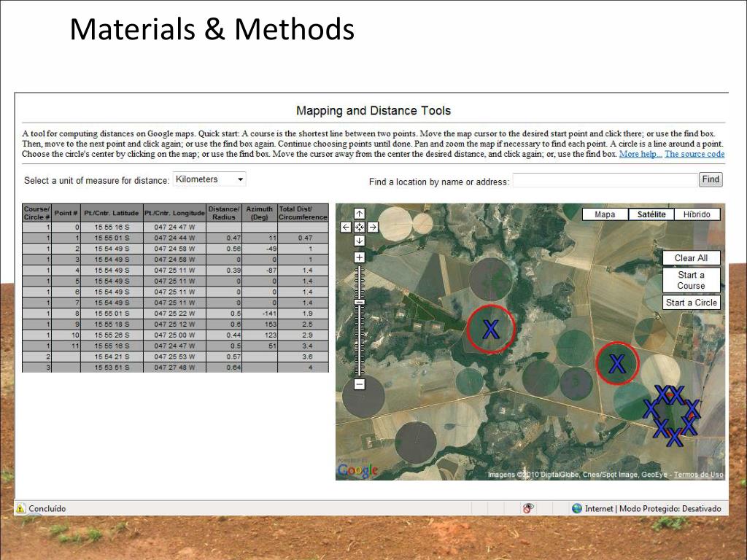The height and width of the screenshot is (560, 747).
Task: Open the Kilometers unit dropdown
Action: pos(209,179)
